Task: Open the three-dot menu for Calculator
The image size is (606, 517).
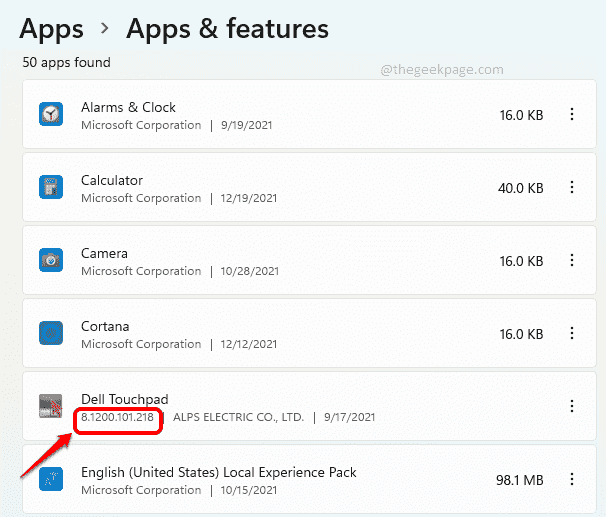Action: tap(572, 188)
